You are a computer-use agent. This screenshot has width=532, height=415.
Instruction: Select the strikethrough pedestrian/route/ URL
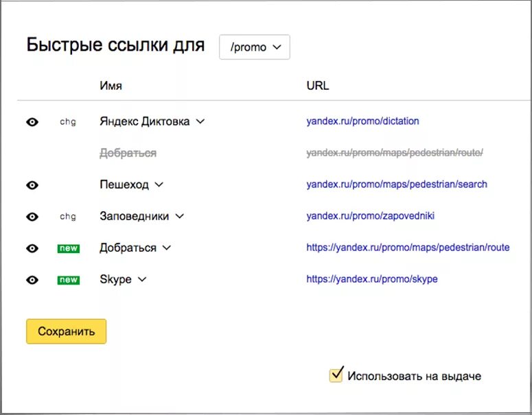click(x=395, y=153)
